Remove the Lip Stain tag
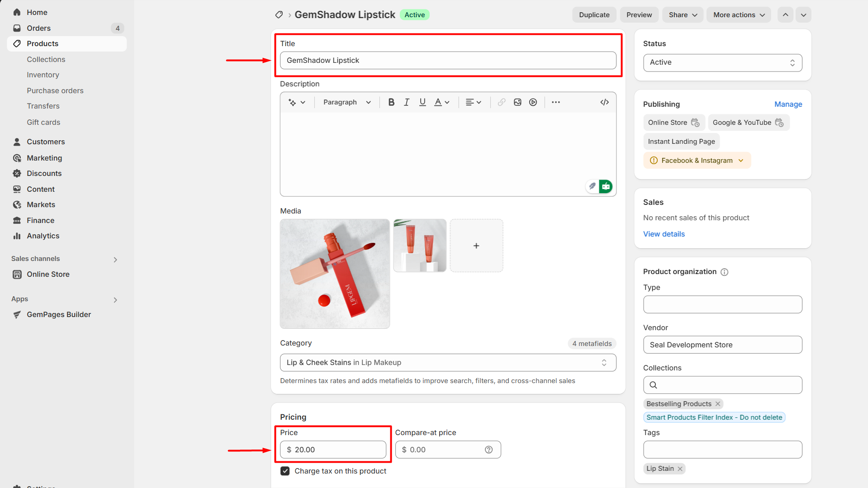Screen dimensions: 868x488 680,469
